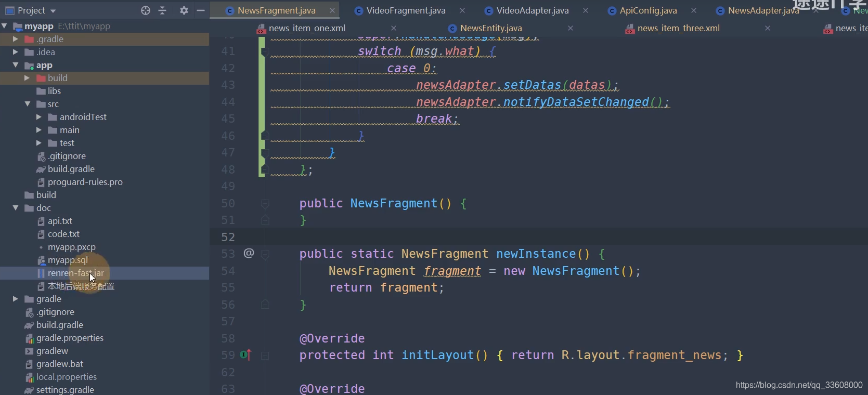Switch to ApiConfig.java tab
The image size is (868, 395).
tap(648, 10)
